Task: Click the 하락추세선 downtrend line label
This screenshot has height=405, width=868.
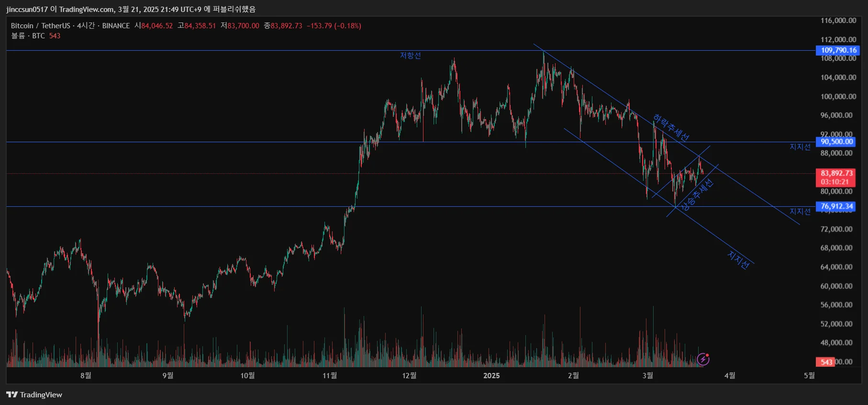Action: click(671, 128)
